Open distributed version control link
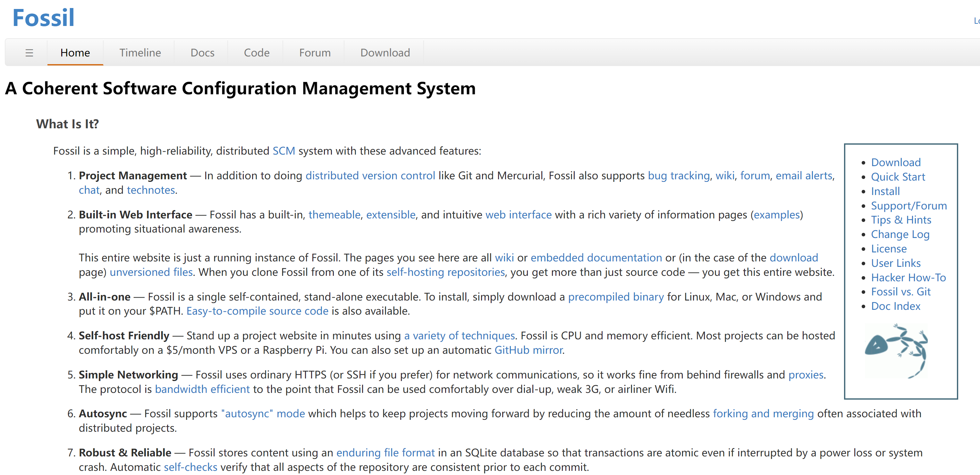The width and height of the screenshot is (980, 475). click(370, 175)
